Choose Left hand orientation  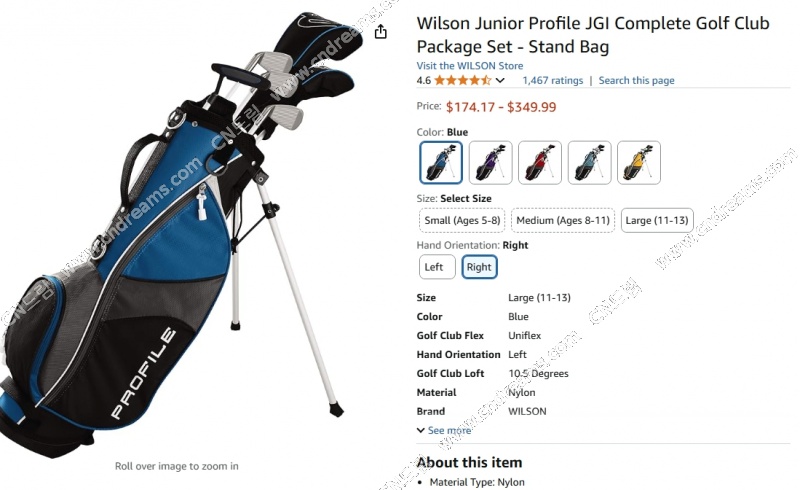pos(437,267)
